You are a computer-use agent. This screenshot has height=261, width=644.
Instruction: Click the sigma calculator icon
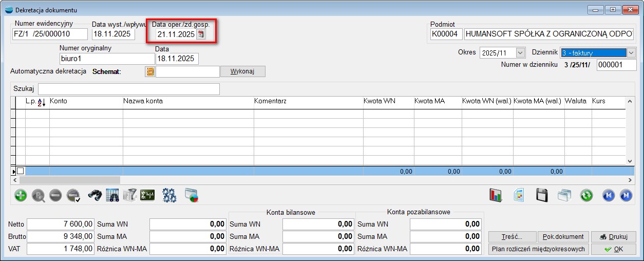pos(147,195)
